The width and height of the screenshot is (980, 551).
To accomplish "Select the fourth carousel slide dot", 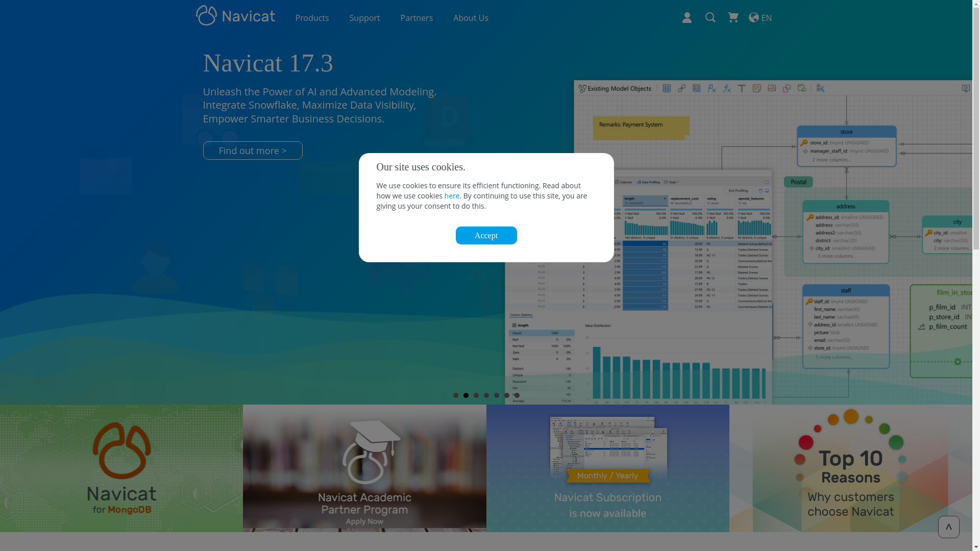I will click(x=486, y=395).
